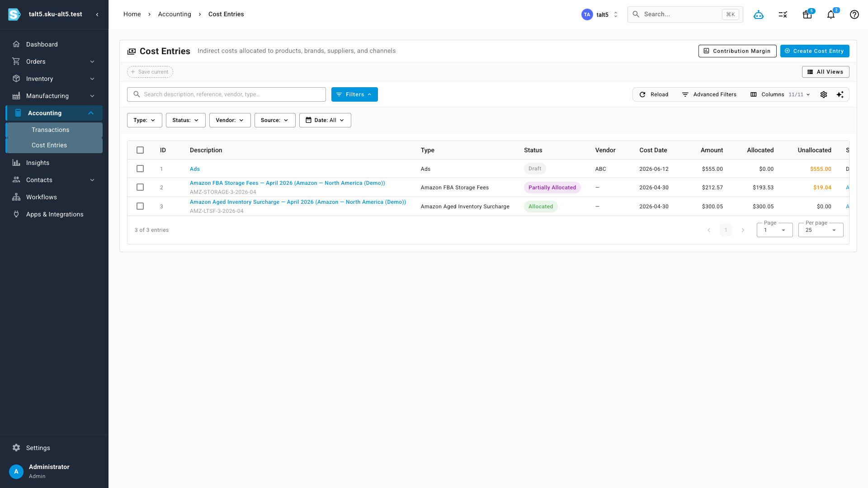Open the talt5 account switcher
Viewport: 868px width, 488px height.
(600, 14)
